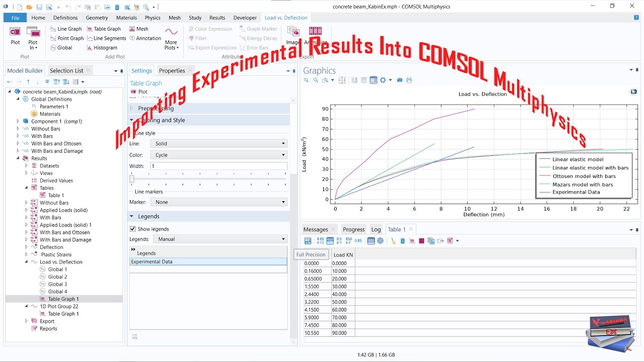Click the Print icon in Graphics toolbar
This screenshot has height=362, width=644.
[409, 80]
